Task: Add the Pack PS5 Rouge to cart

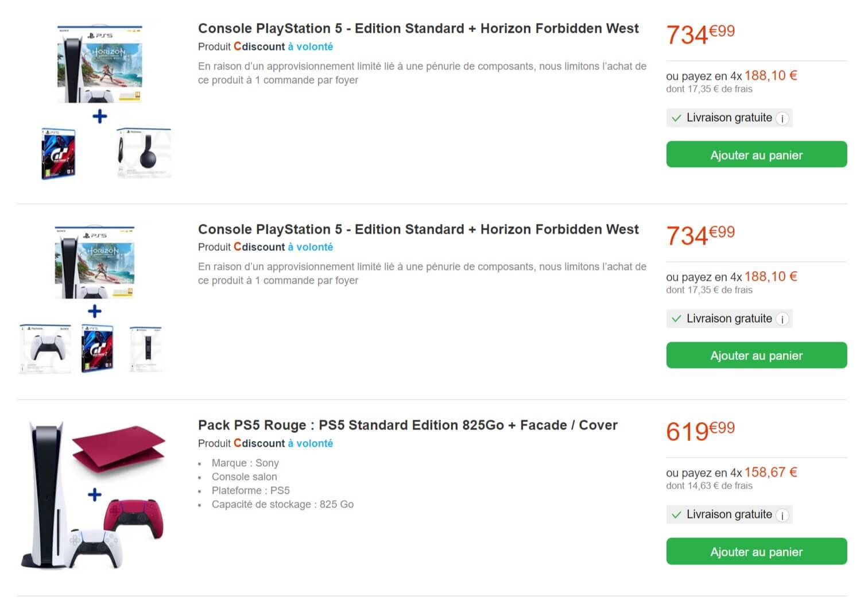Action: point(756,552)
